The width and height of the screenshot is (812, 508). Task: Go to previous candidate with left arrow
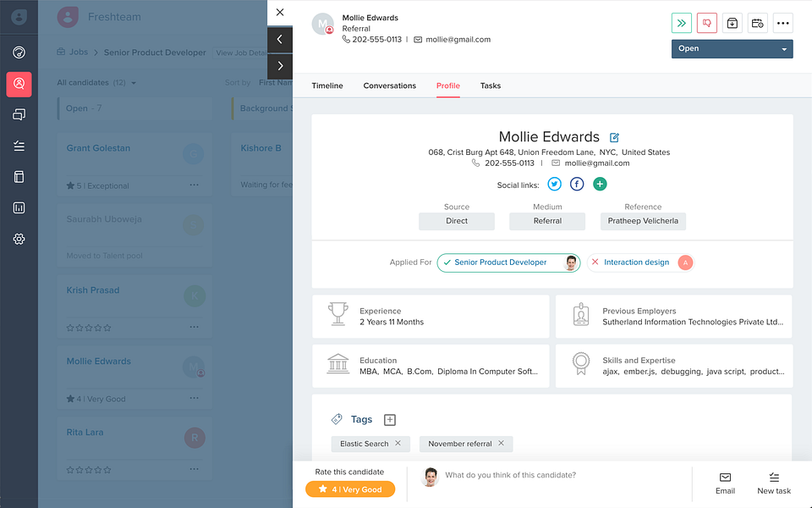(x=280, y=40)
